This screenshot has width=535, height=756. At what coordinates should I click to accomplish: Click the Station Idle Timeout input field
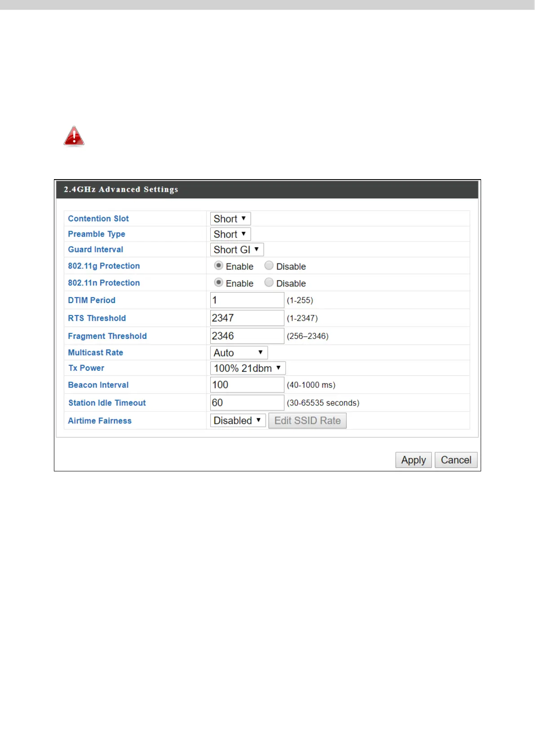click(x=247, y=403)
